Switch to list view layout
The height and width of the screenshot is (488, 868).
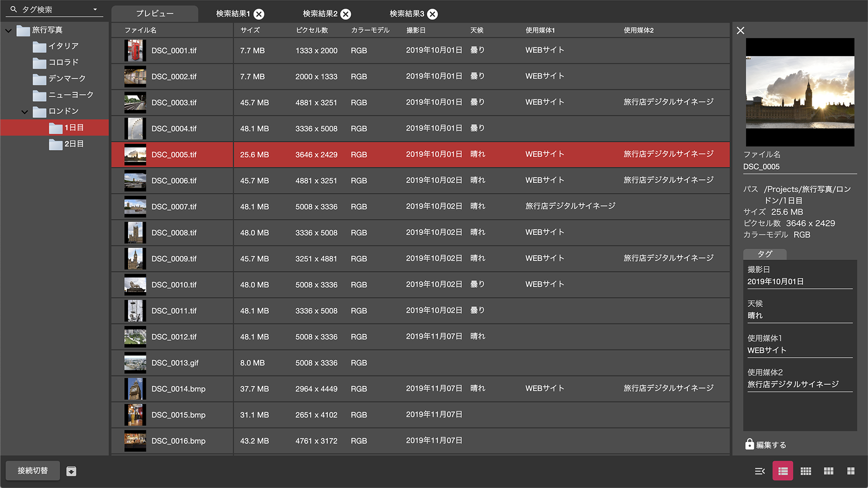783,471
